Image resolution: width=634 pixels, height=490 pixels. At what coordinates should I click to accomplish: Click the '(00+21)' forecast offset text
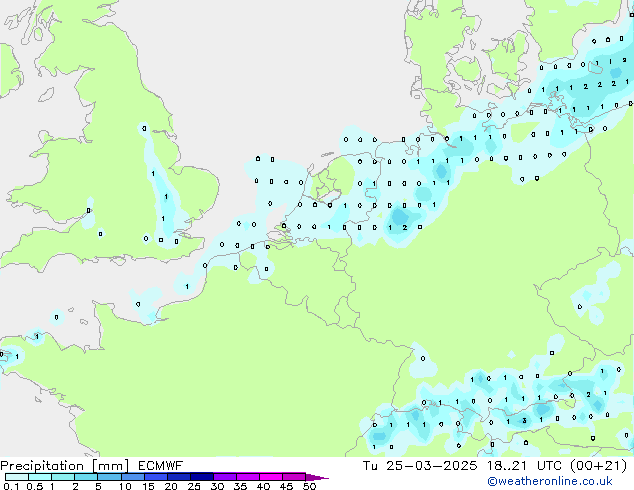(598, 466)
